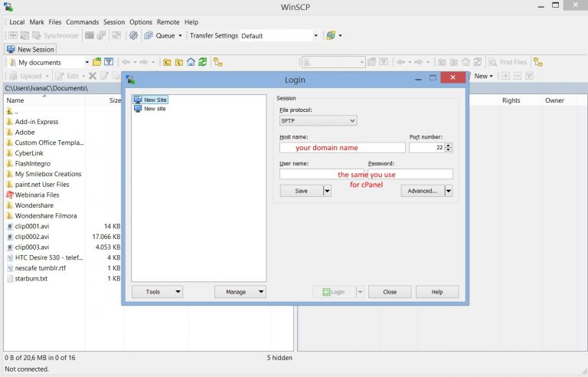This screenshot has height=377, width=588.
Task: Click the local parent directory icon
Action: (x=166, y=62)
